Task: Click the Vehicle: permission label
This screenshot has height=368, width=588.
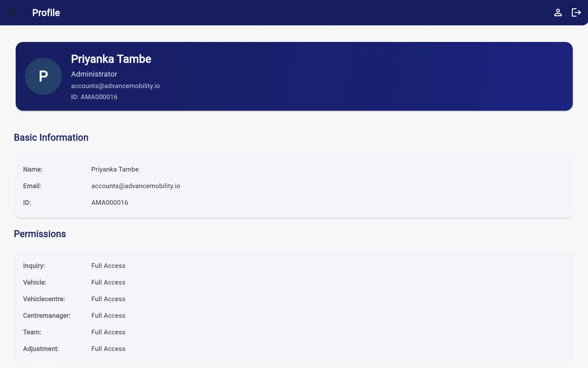Action: pos(35,282)
